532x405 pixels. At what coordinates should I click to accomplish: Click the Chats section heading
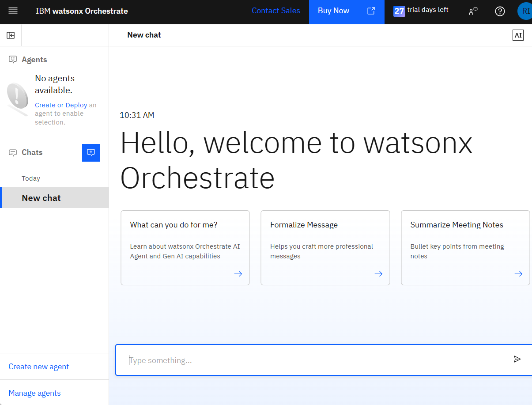pos(32,152)
